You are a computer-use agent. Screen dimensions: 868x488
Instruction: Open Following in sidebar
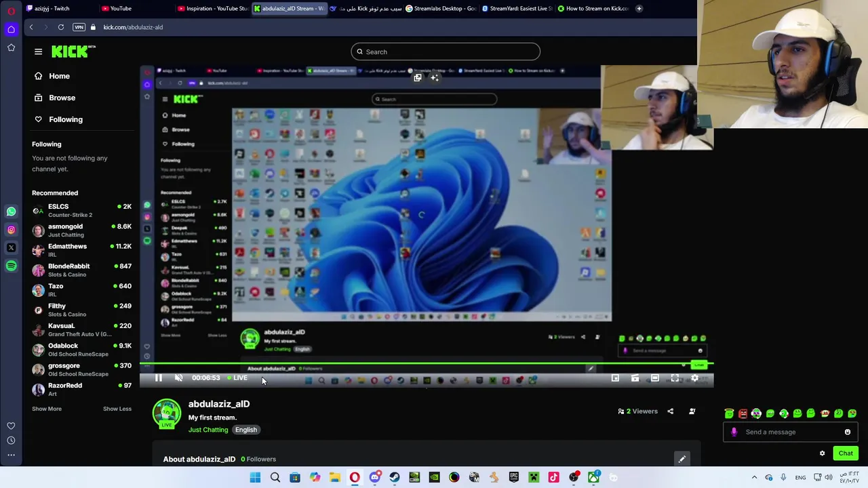(x=58, y=119)
